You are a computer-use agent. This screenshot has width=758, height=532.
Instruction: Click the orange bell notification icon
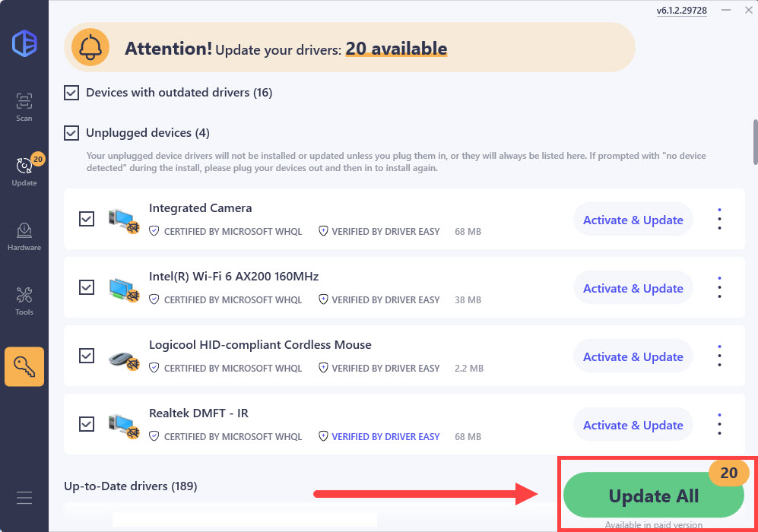coord(90,48)
